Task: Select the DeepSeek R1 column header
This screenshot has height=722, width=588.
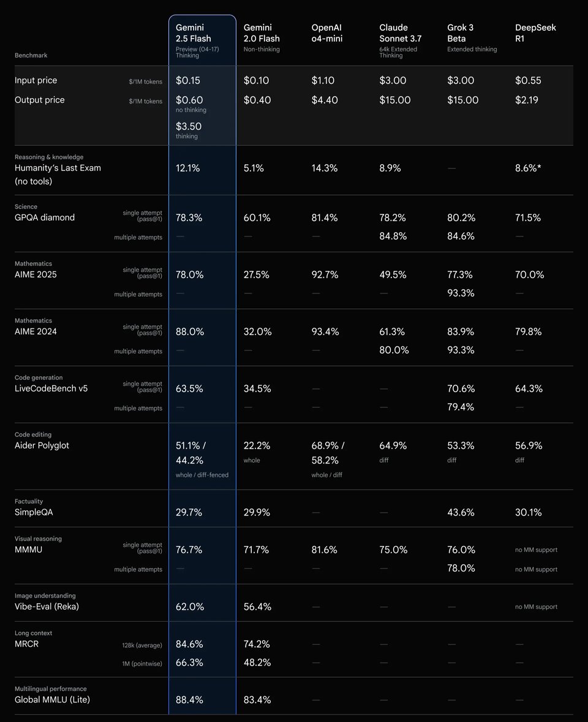Action: (x=535, y=32)
